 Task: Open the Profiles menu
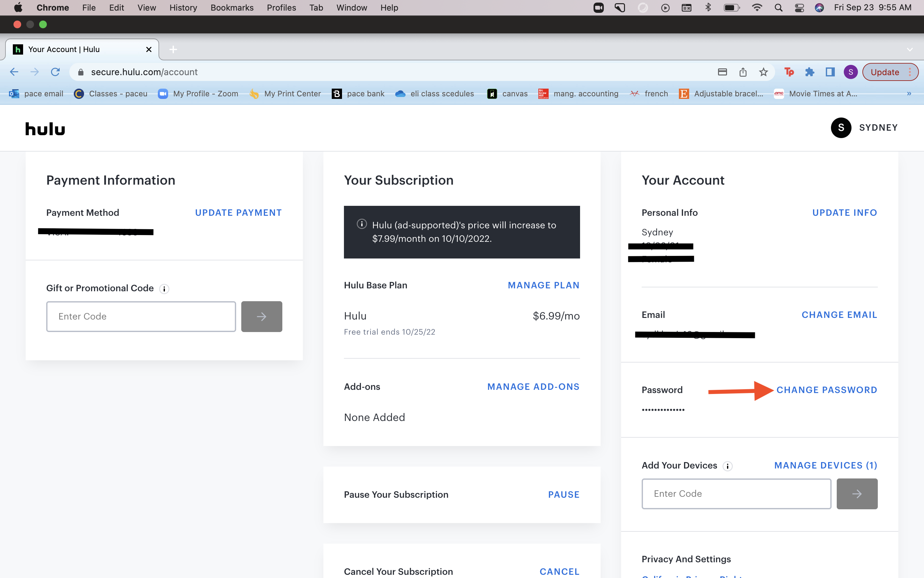pos(281,8)
